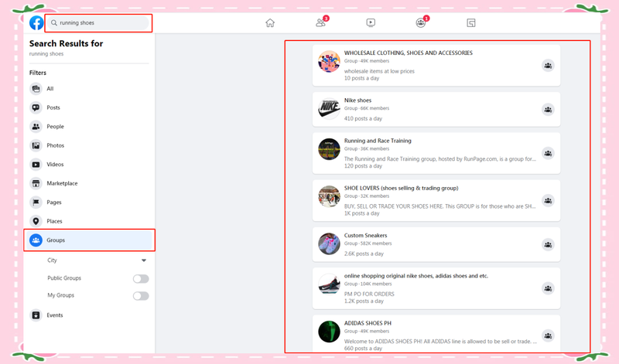Select the Posts filter

pyautogui.click(x=89, y=107)
